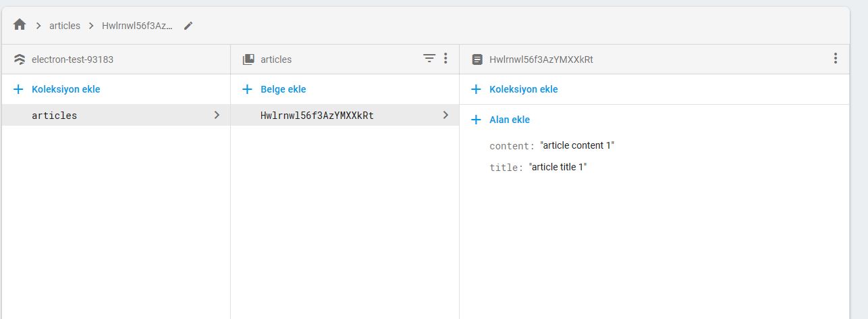
Task: Click the title field value
Action: coord(558,167)
